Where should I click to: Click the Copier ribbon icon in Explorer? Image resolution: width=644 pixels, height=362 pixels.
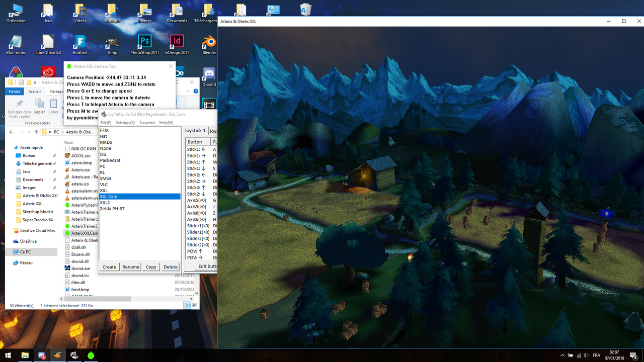[x=39, y=106]
